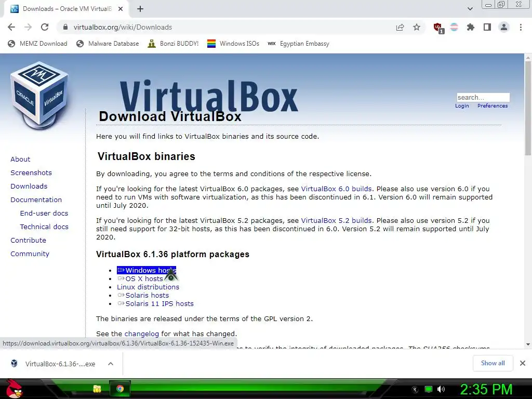This screenshot has width=532, height=399.
Task: Open the Preferences link
Action: click(493, 106)
